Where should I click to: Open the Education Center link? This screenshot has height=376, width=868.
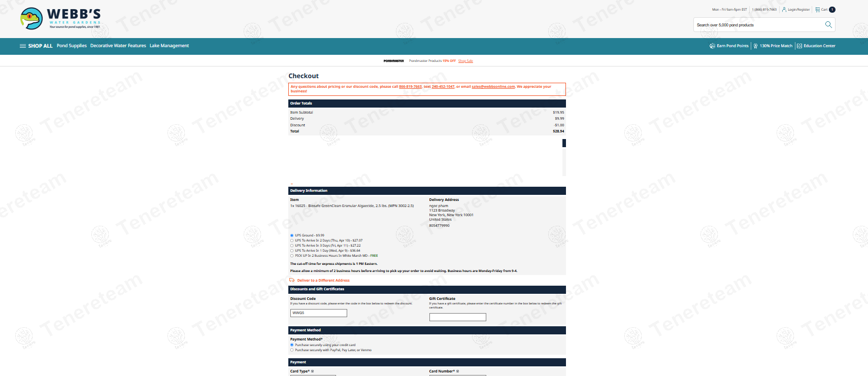tap(819, 46)
